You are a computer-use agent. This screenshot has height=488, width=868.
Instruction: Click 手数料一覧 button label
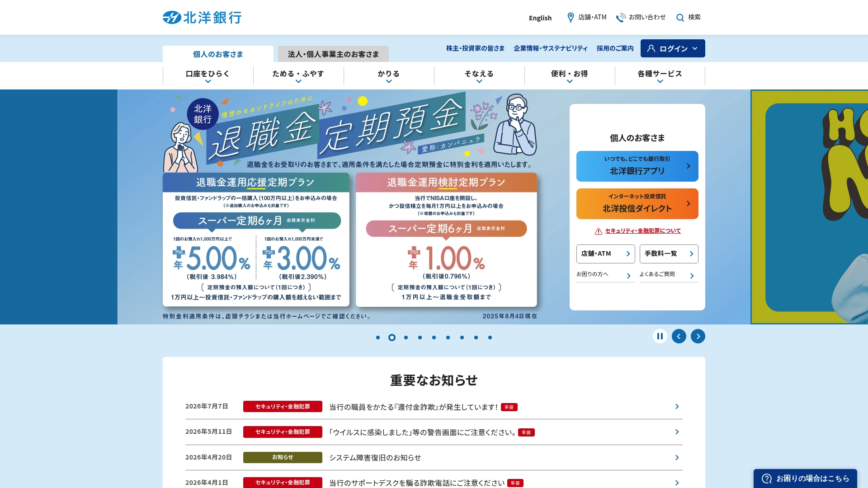(661, 253)
